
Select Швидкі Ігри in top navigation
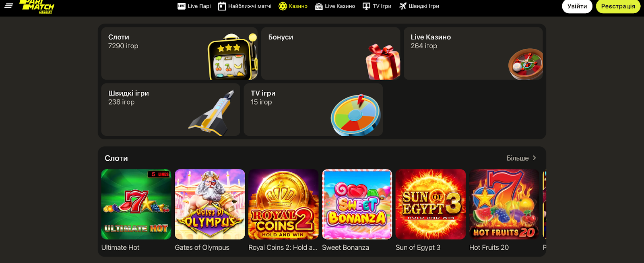pos(419,6)
